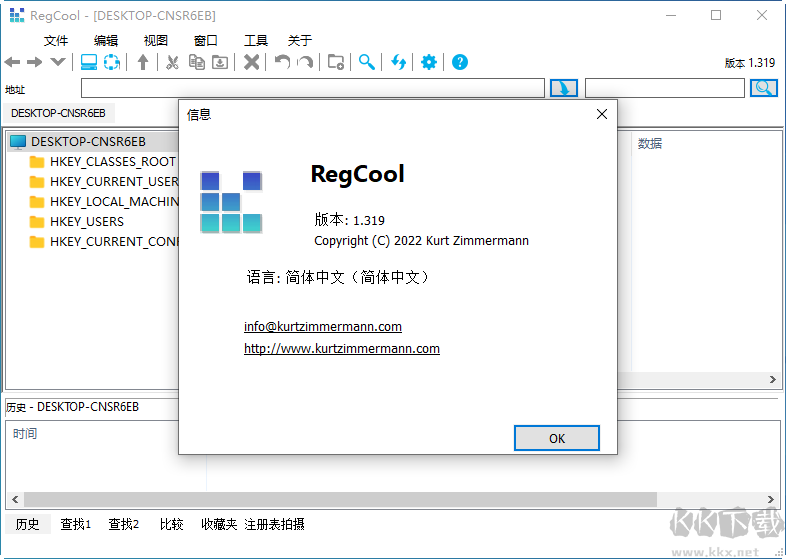Click the address bar input field
Viewport: 786px width, 559px height.
(313, 88)
